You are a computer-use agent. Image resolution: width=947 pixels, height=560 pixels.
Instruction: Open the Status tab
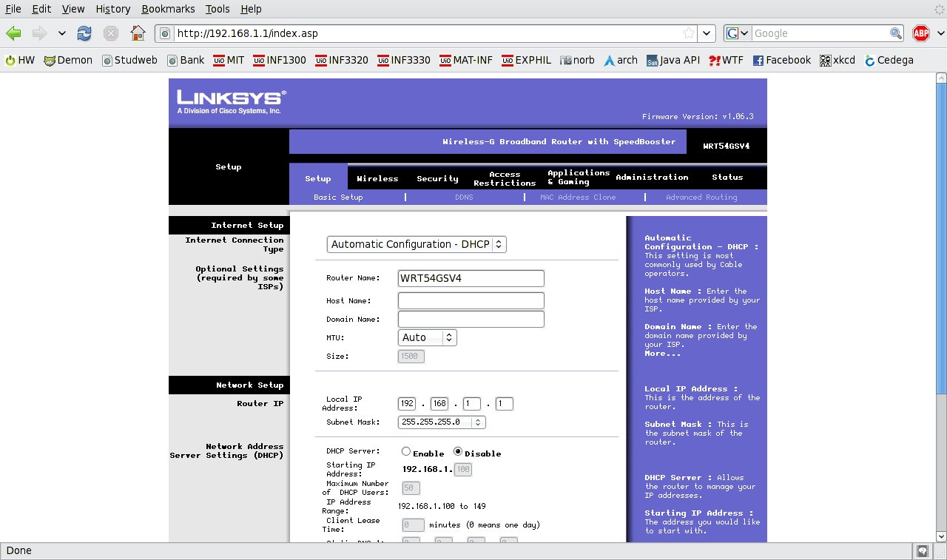coord(727,178)
